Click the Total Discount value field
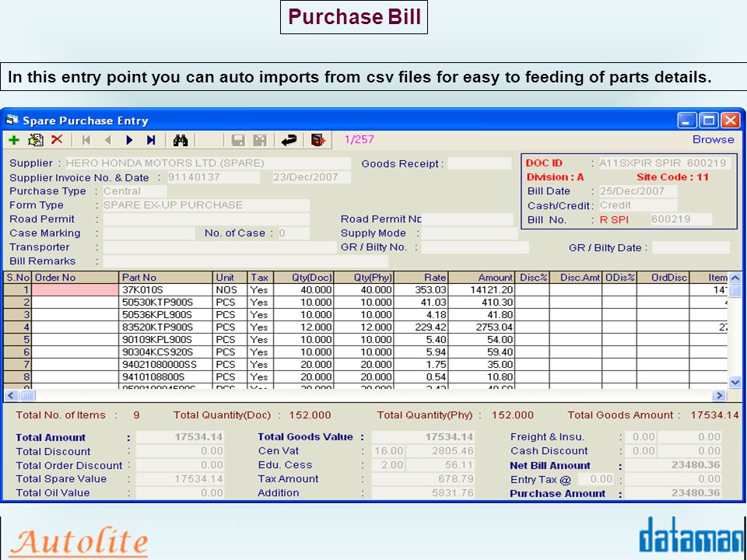 [180, 451]
